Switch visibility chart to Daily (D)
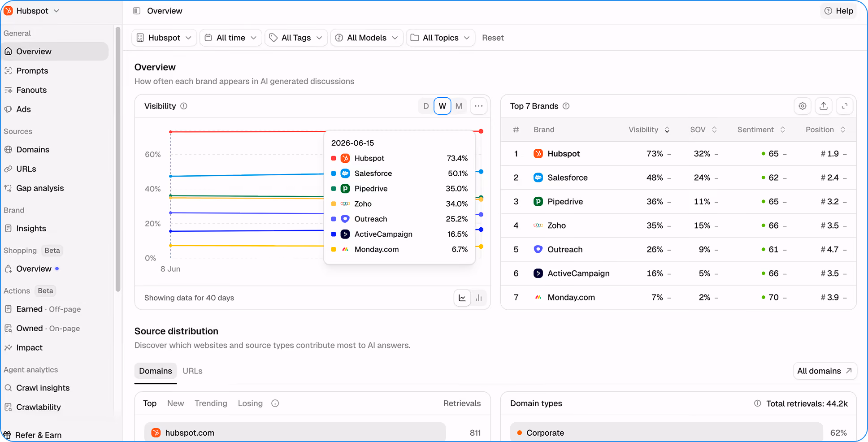This screenshot has height=442, width=868. 426,106
